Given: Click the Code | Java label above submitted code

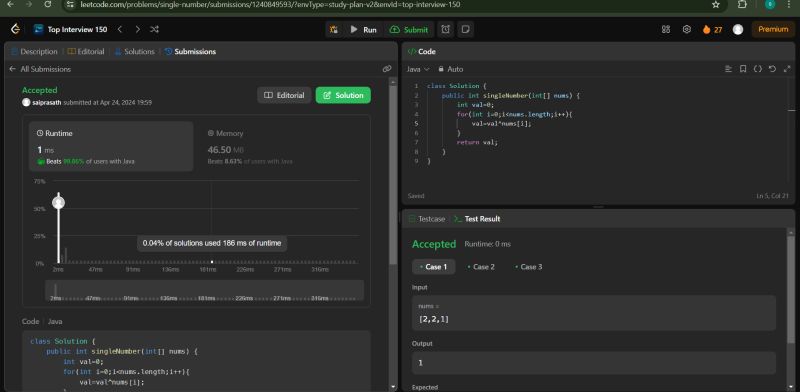Looking at the screenshot, I should tap(42, 322).
